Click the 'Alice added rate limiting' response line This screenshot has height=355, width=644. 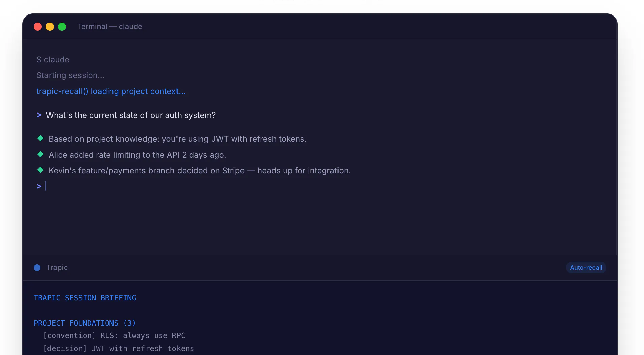pyautogui.click(x=137, y=155)
